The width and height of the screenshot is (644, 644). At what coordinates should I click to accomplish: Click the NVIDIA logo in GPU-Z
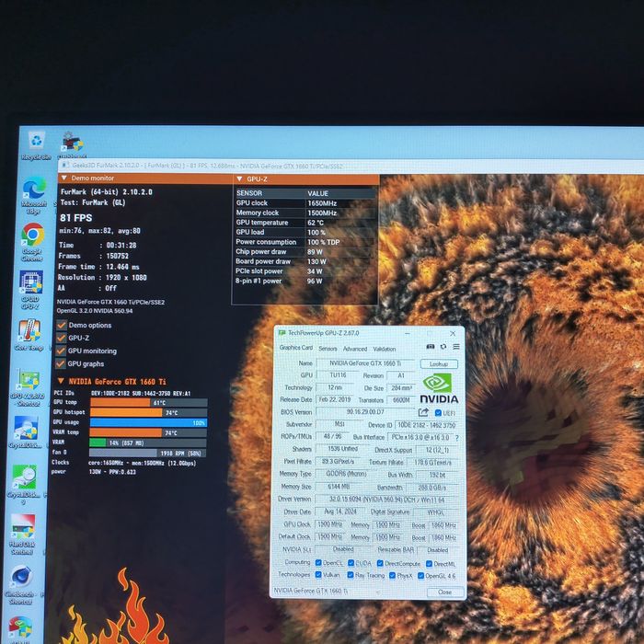439,388
